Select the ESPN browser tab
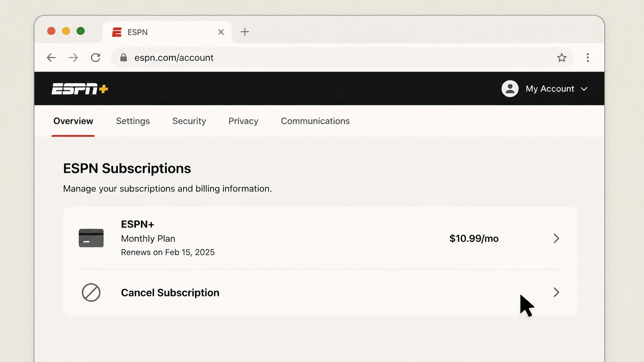644x362 pixels. pos(167,32)
